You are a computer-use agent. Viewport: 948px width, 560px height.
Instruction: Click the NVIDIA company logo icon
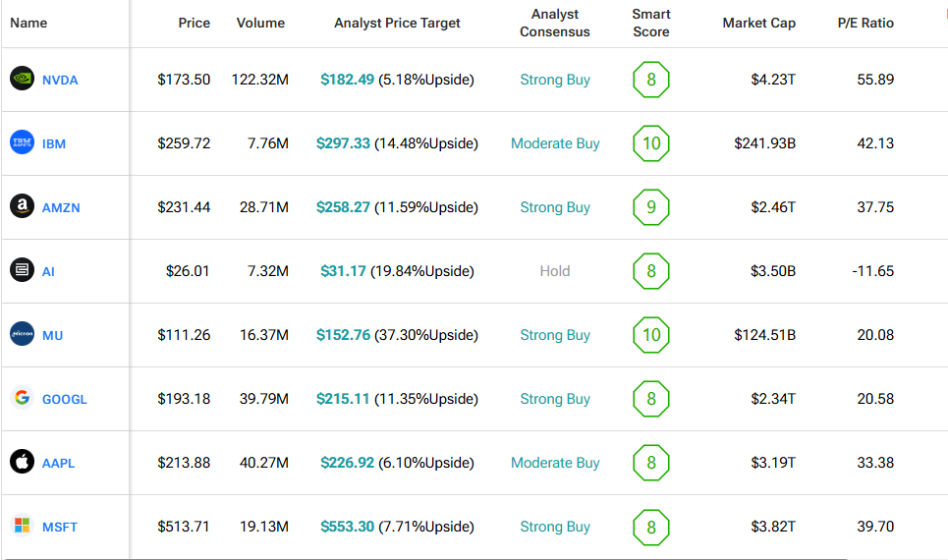tap(22, 79)
